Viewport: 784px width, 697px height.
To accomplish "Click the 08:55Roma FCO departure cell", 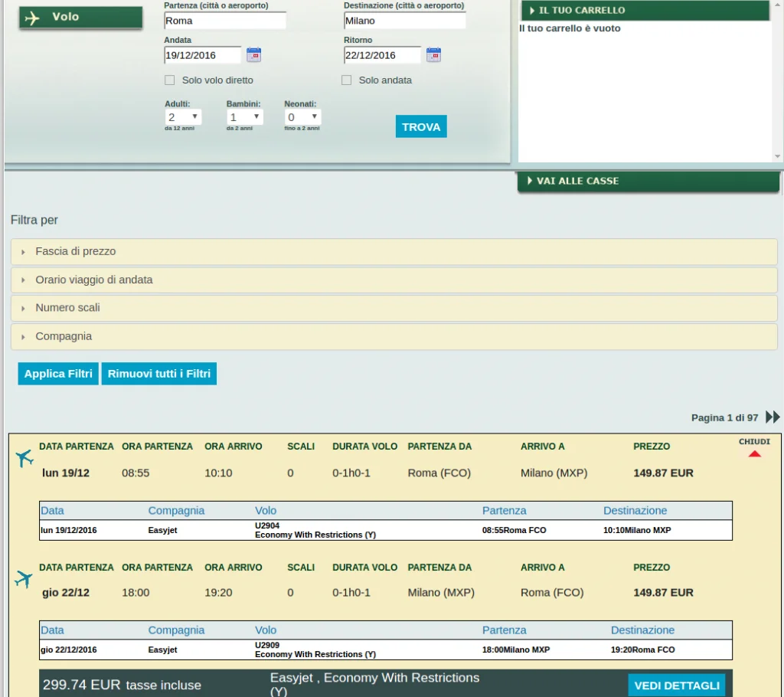I will tap(514, 530).
